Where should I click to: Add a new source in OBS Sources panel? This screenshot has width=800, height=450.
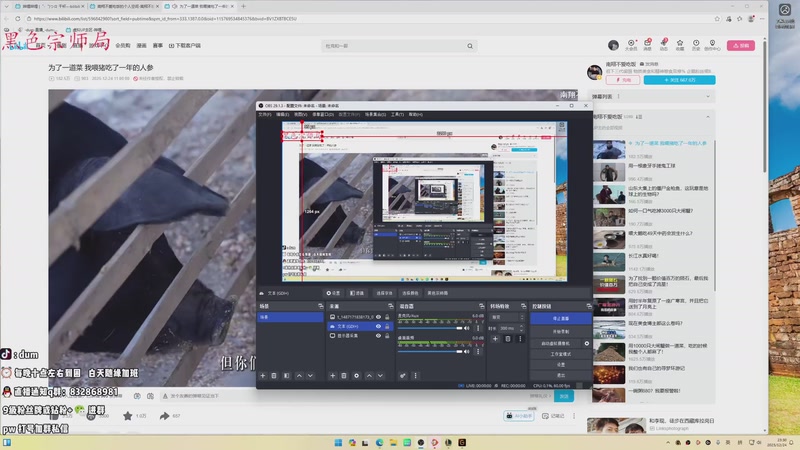(x=331, y=375)
